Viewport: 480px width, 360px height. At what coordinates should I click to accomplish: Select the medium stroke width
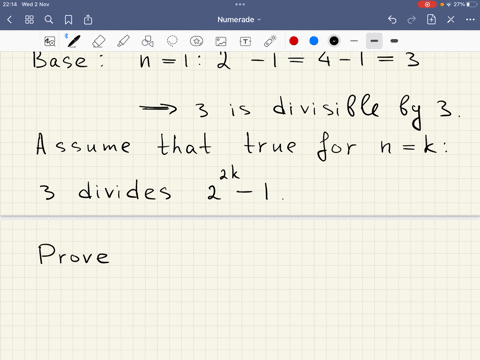374,41
